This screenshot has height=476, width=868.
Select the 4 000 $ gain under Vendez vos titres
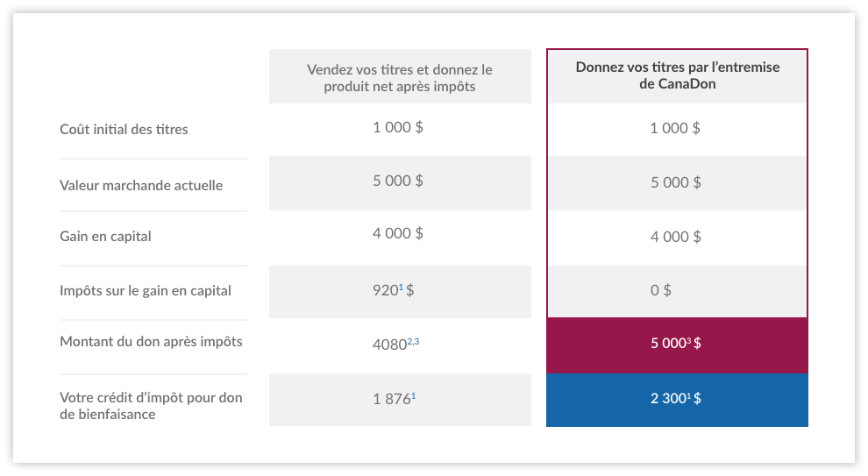pyautogui.click(x=398, y=233)
